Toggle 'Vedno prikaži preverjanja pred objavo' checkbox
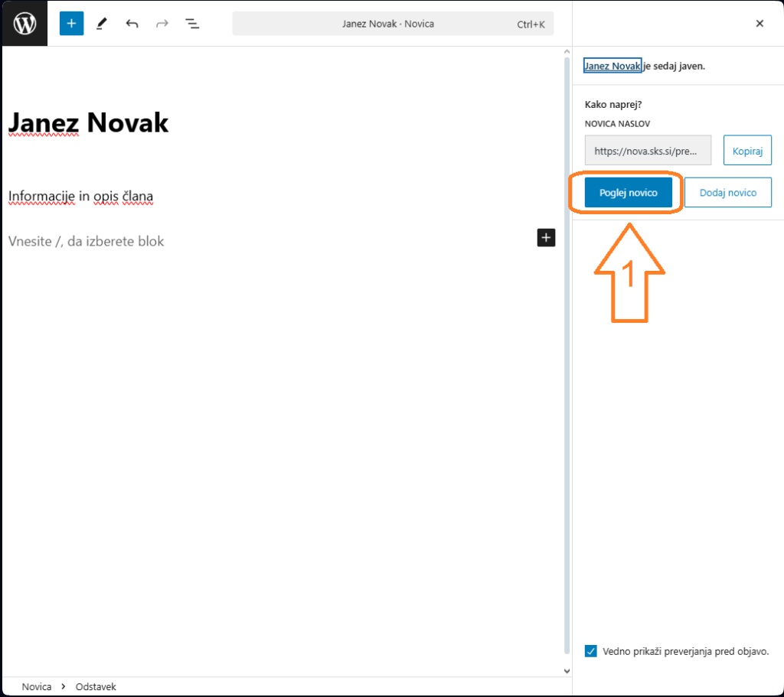 tap(591, 651)
